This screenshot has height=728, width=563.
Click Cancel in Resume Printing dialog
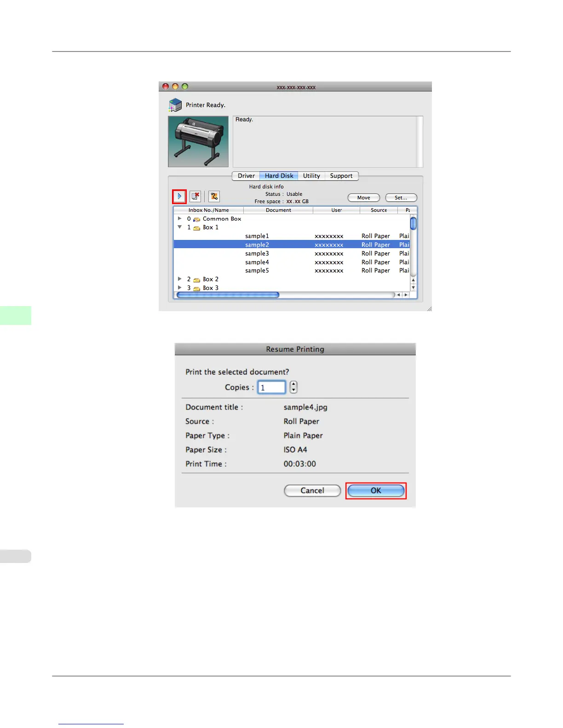pos(312,491)
